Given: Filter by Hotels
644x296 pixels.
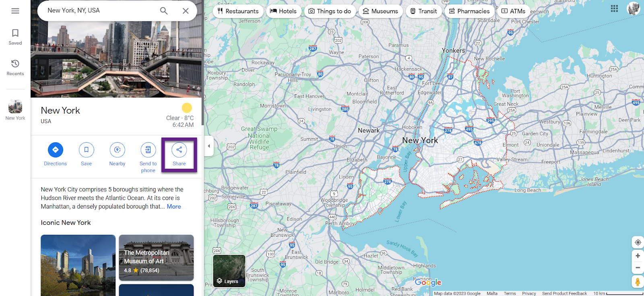Looking at the screenshot, I should coord(283,11).
